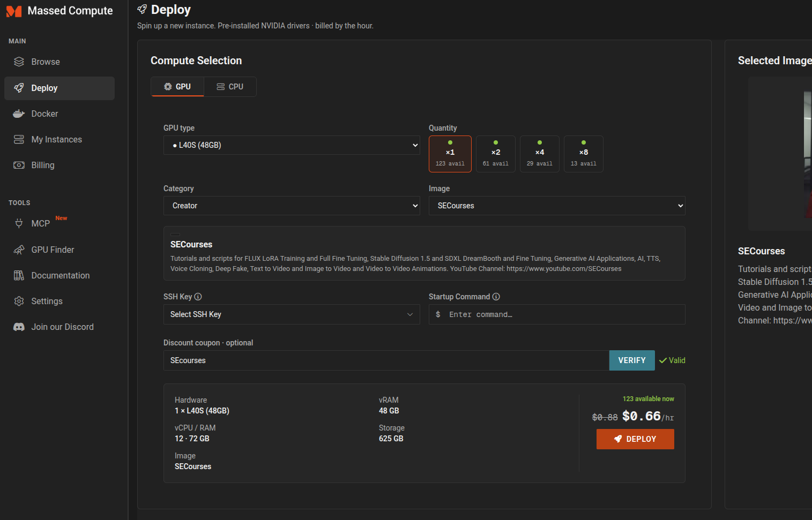Click the Settings gear icon
812x520 pixels.
coord(19,301)
